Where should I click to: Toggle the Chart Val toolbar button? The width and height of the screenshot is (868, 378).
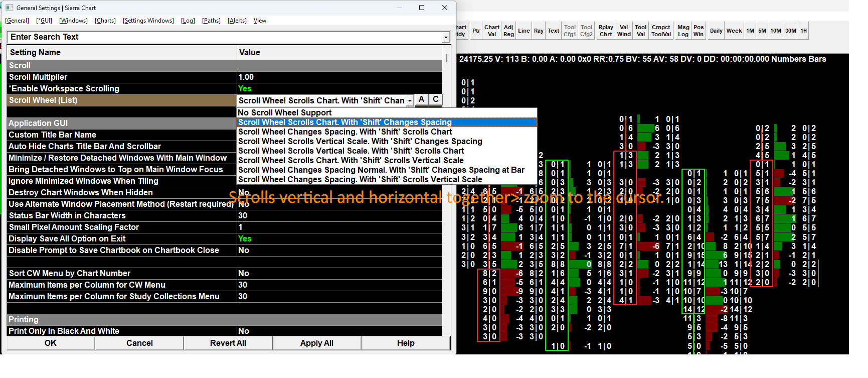492,31
